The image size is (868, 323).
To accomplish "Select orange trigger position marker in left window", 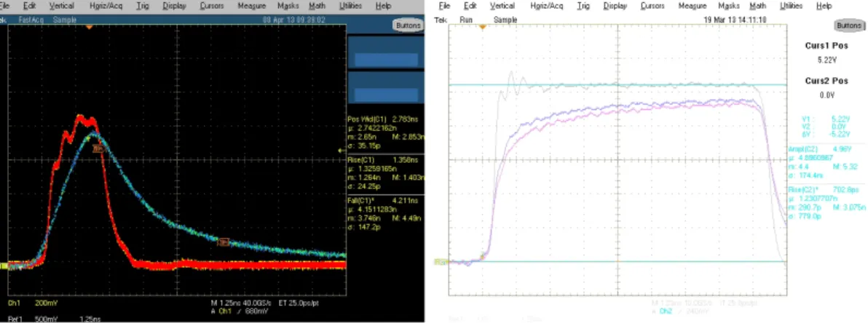I will 89,26.
